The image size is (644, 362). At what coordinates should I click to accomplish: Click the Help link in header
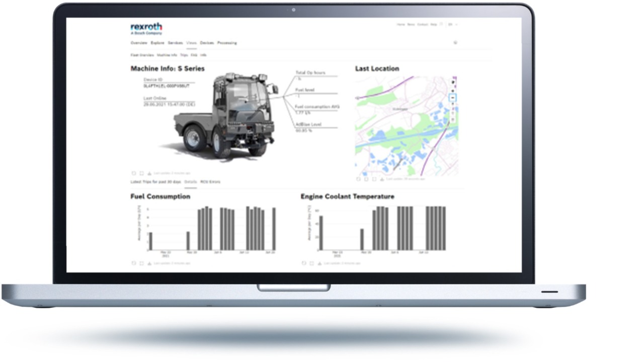[x=434, y=24]
